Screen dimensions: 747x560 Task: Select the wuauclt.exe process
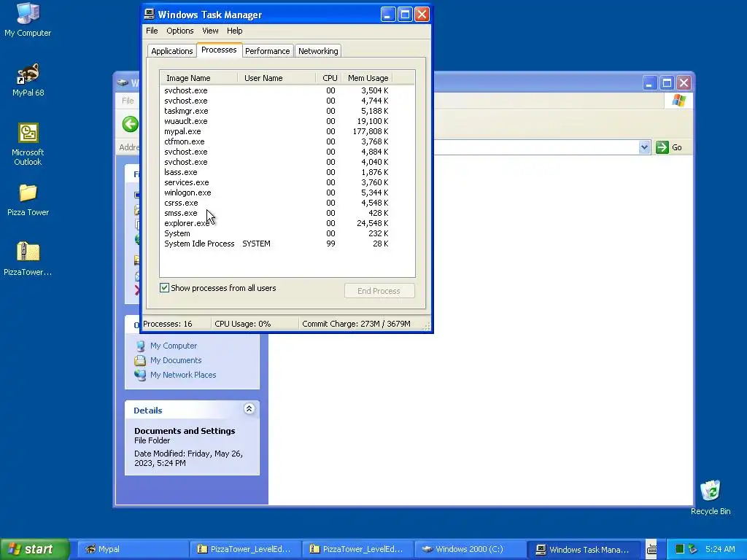coord(276,121)
